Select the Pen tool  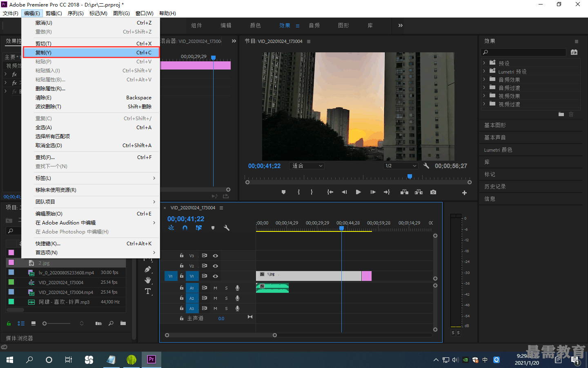click(148, 269)
